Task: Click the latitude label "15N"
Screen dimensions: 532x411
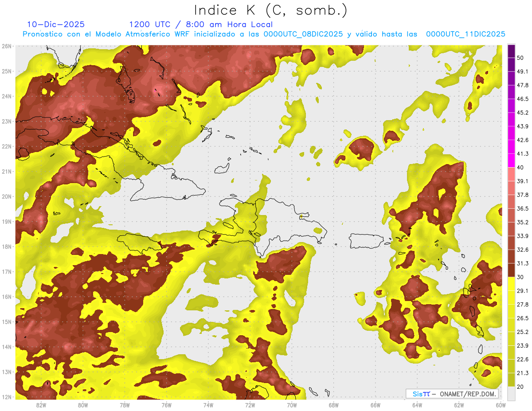Action: click(7, 322)
